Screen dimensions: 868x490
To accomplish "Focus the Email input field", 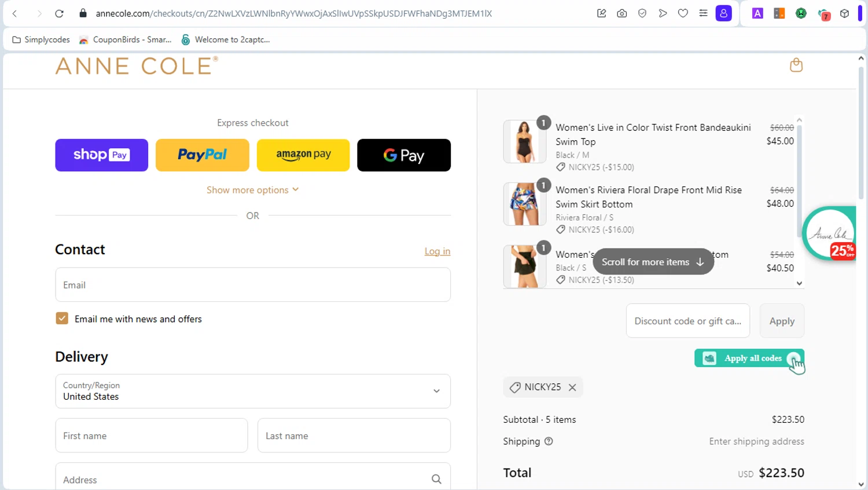I will coord(253,284).
